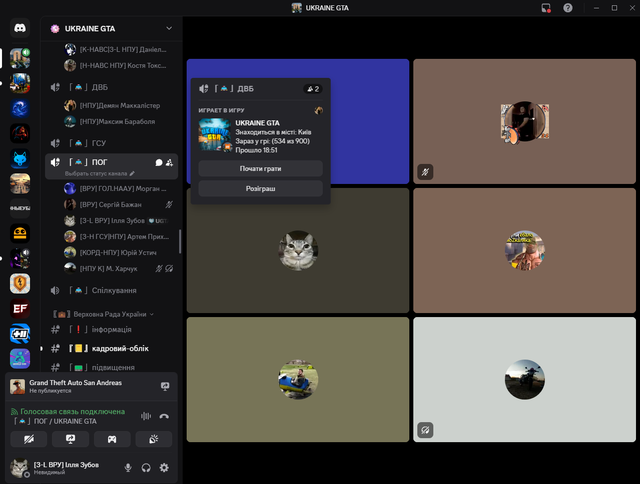This screenshot has height=484, width=640.
Task: Open the battery plus server icon
Action: [x=20, y=334]
